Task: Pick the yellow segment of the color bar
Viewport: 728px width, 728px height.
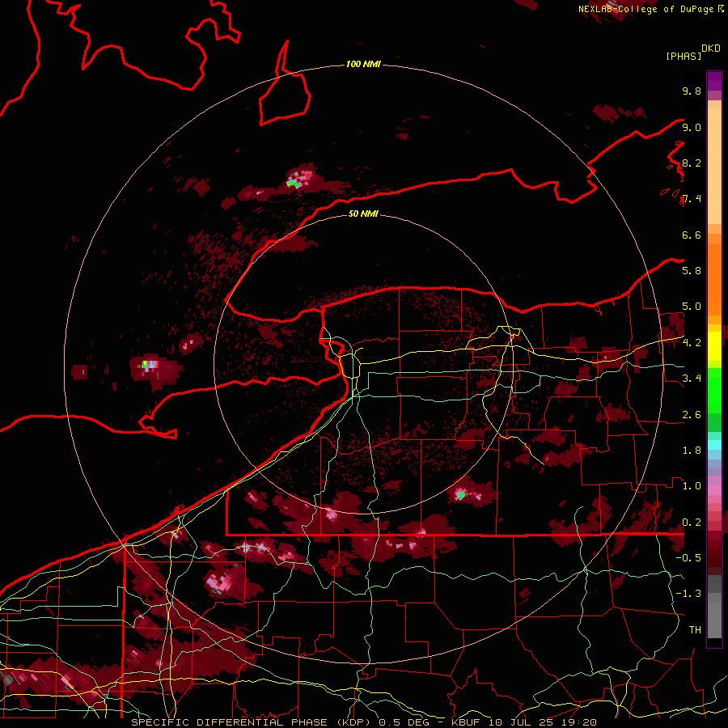Action: pyautogui.click(x=714, y=346)
